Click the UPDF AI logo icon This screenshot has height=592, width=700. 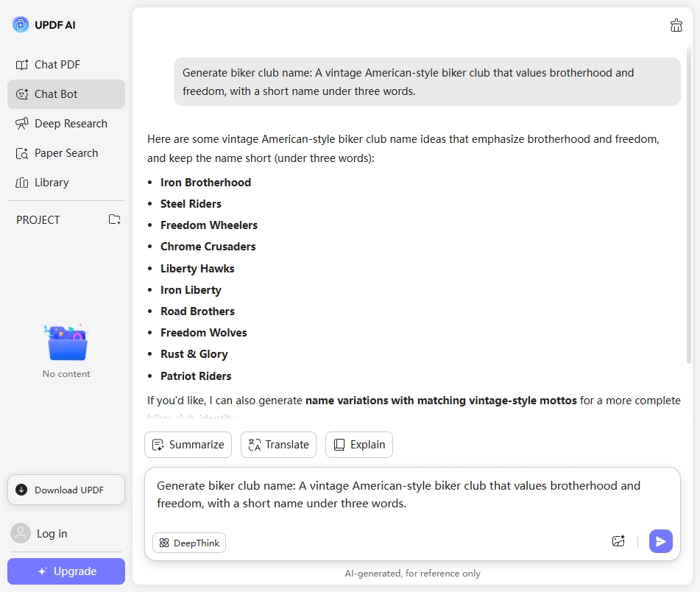pyautogui.click(x=21, y=25)
